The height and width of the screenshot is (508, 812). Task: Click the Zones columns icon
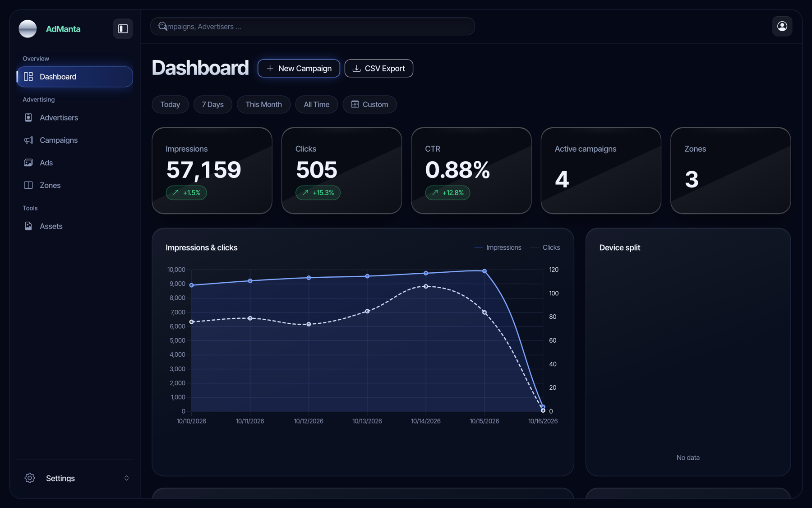pyautogui.click(x=28, y=185)
